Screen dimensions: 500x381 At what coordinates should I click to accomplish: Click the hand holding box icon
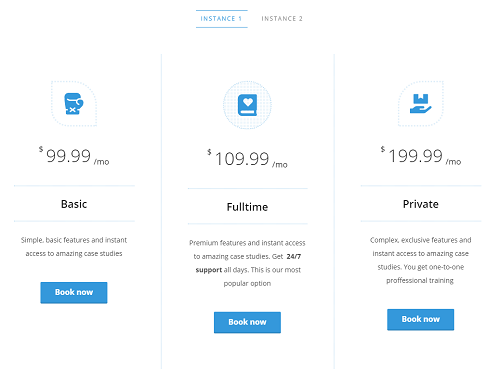point(421,104)
